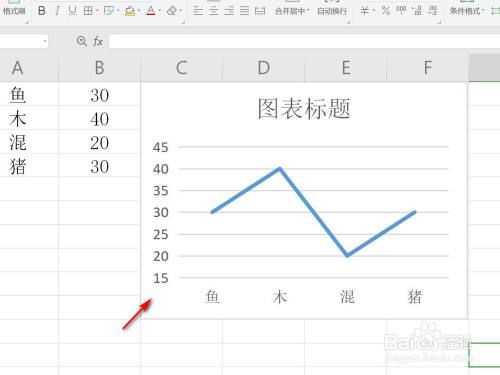Click the chart title 图表标题

click(304, 109)
